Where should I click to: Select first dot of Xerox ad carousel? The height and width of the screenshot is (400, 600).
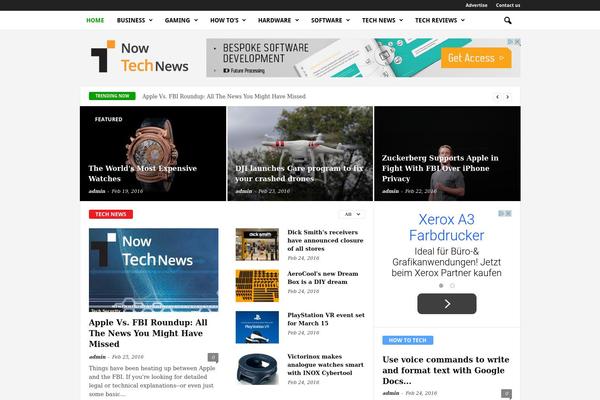[441, 286]
